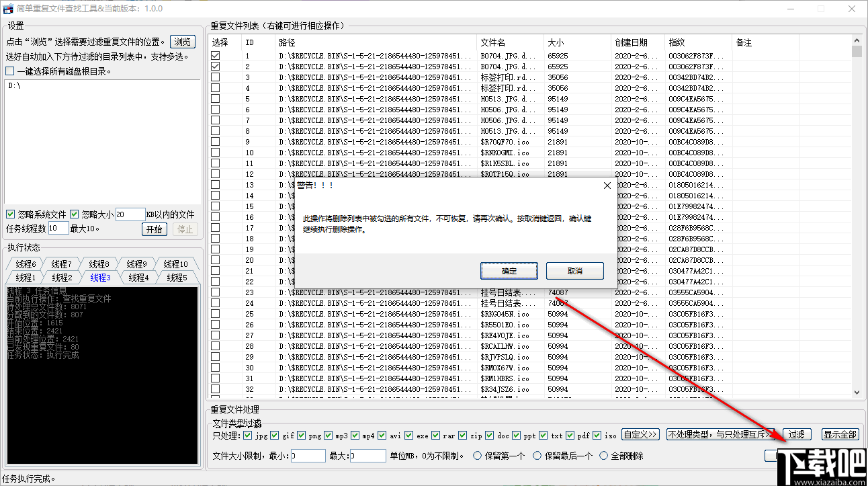Screen dimensions: 868x486
Task: Uncheck the selection box for row ID 1
Action: click(x=215, y=56)
